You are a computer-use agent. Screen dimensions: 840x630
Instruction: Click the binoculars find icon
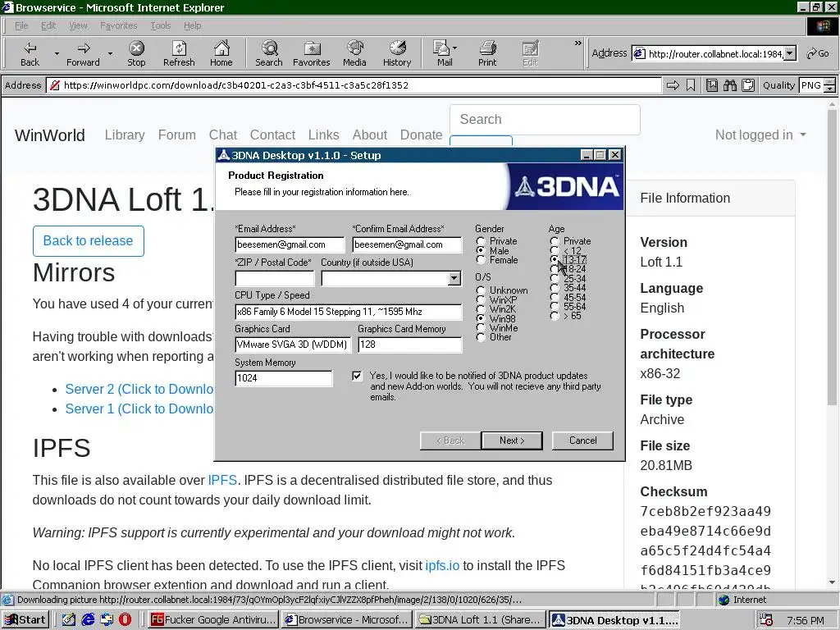click(730, 85)
